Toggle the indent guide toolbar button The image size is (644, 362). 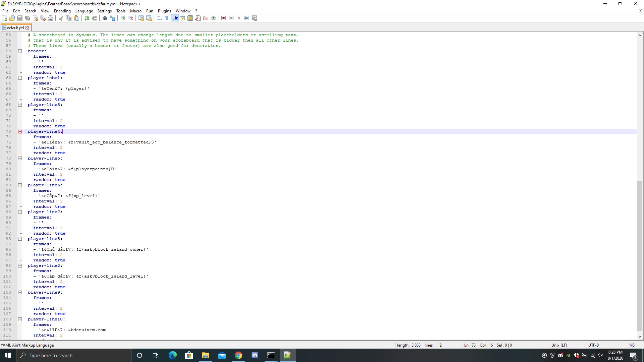coord(175,18)
